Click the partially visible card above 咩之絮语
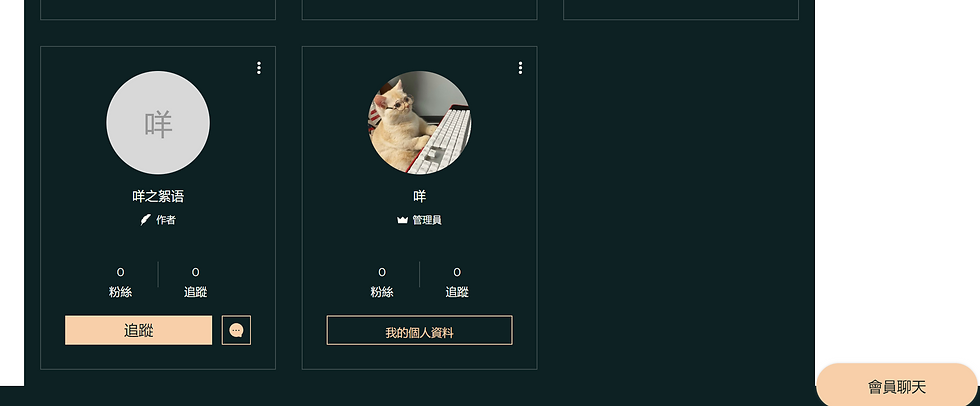The width and height of the screenshot is (980, 406). (x=158, y=9)
